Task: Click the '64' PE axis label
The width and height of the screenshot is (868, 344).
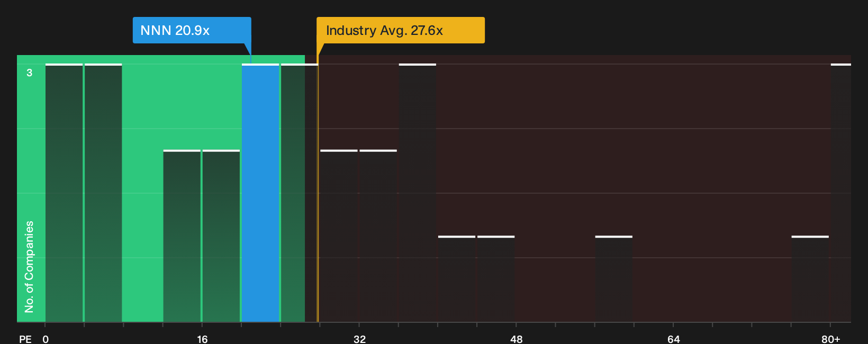Action: tap(673, 339)
